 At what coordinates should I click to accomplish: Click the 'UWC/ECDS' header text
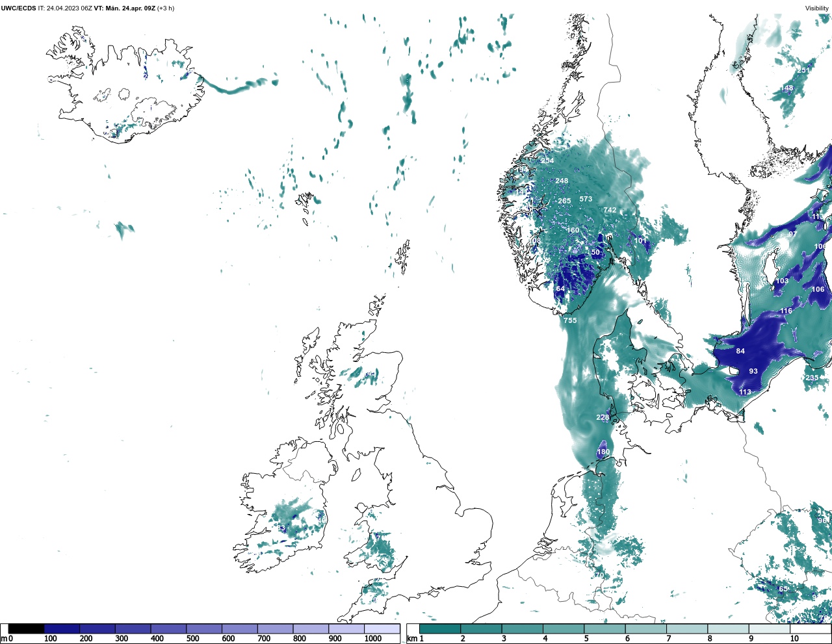pyautogui.click(x=18, y=8)
